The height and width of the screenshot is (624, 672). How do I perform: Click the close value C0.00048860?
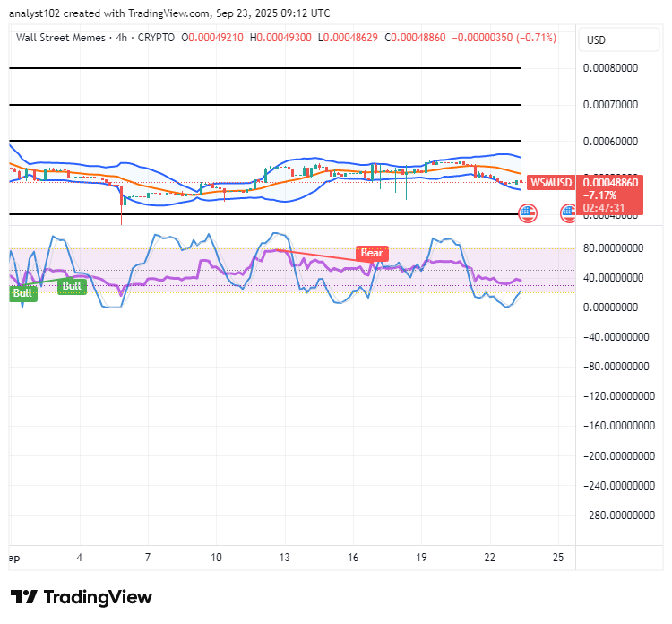click(x=415, y=38)
